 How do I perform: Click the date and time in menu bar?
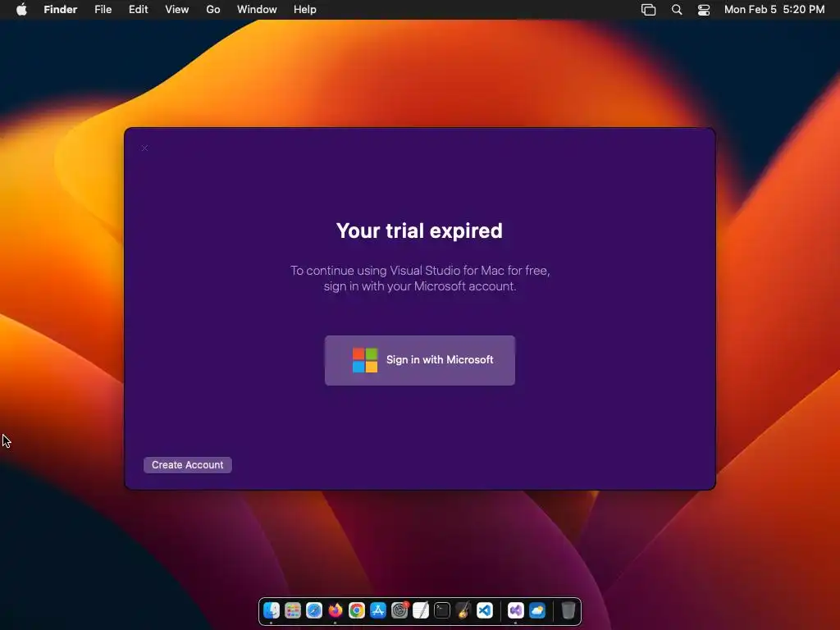pos(774,10)
